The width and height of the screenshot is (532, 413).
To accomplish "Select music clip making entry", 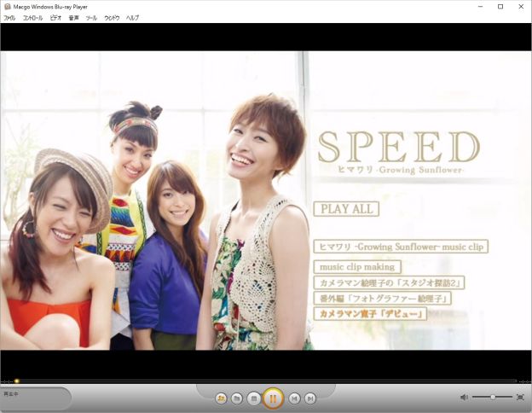I will (x=357, y=266).
